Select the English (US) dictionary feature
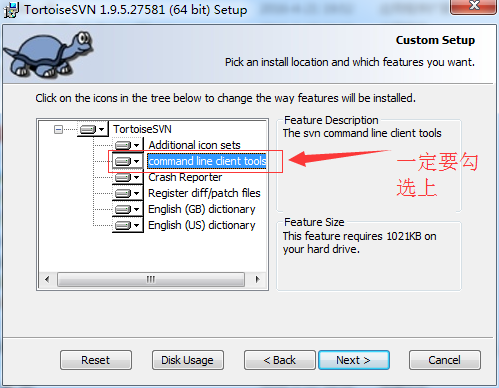499x388 pixels. [202, 225]
